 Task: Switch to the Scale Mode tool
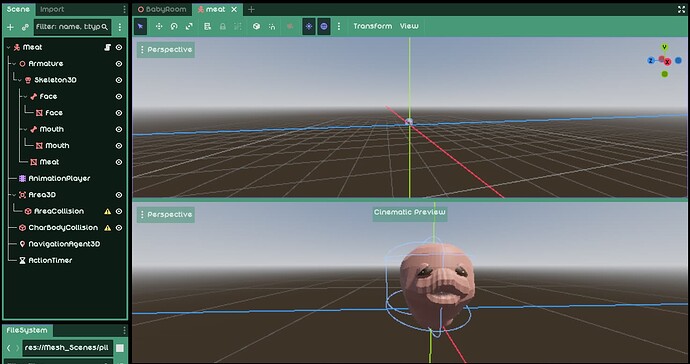[x=189, y=26]
